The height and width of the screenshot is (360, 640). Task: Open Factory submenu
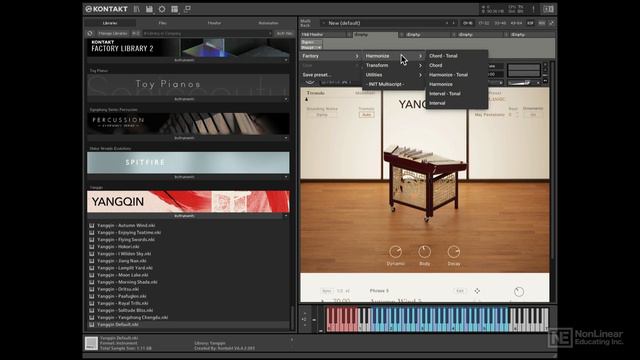(x=330, y=56)
